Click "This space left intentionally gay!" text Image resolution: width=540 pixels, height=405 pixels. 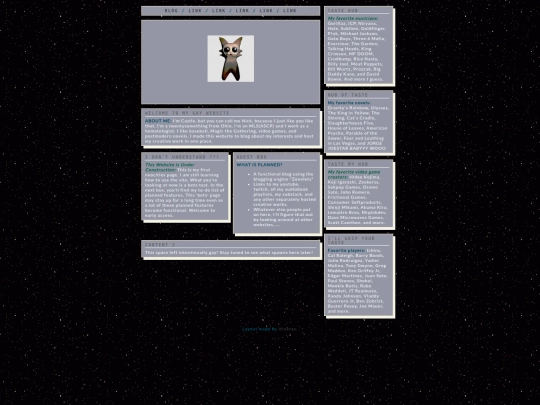coord(181,252)
